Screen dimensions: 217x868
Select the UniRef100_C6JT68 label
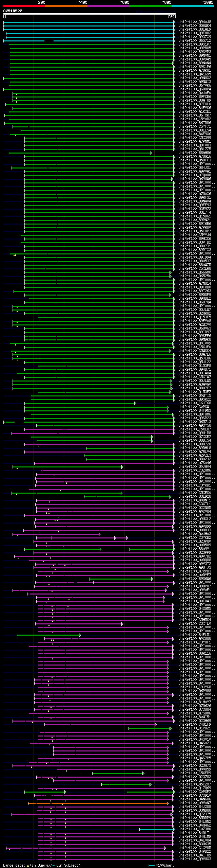(195, 403)
